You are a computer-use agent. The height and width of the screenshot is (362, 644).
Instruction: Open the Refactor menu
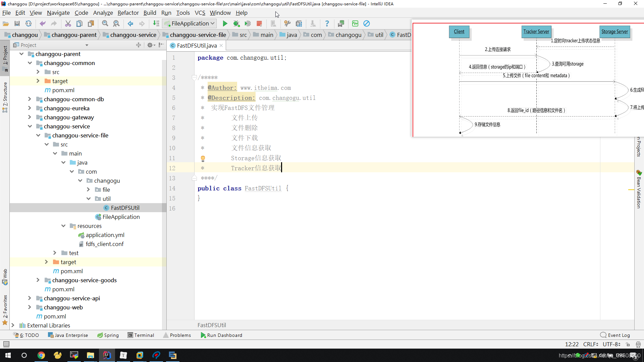click(128, 13)
